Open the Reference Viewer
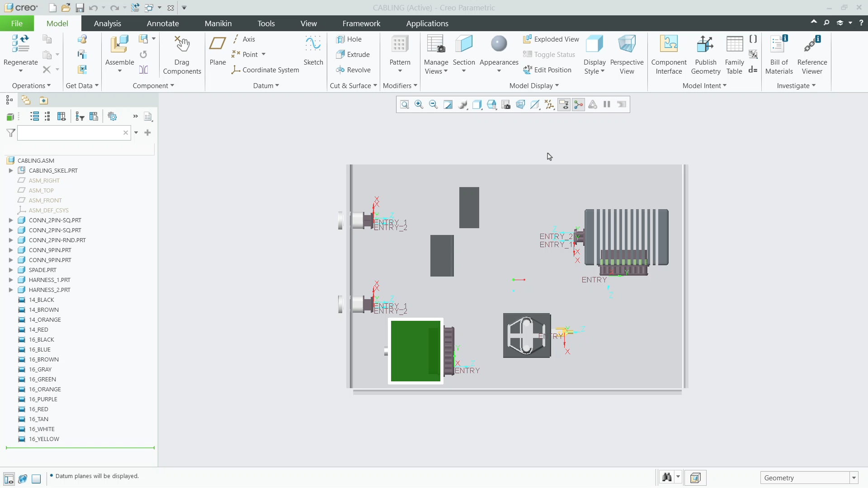The width and height of the screenshot is (868, 488). pos(812,54)
